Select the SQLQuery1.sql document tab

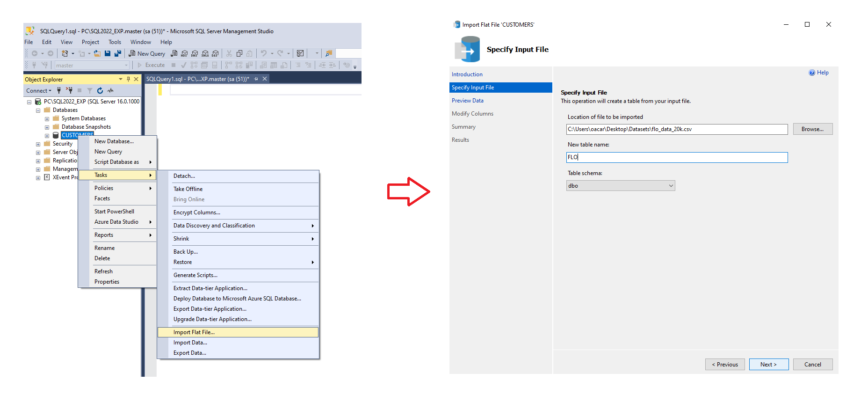(197, 79)
